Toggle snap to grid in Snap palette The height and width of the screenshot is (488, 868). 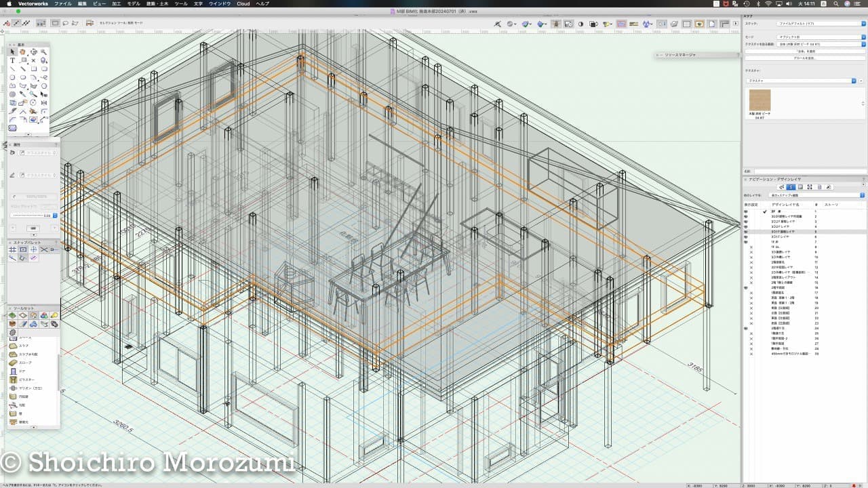click(12, 249)
